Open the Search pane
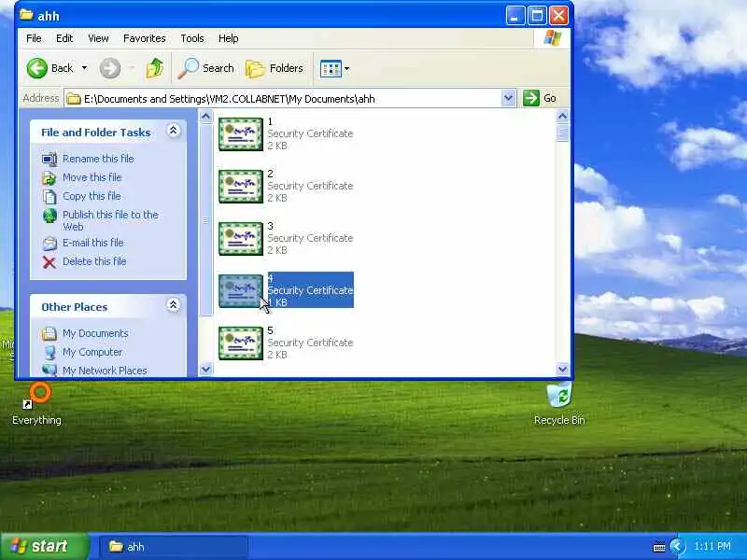 tap(205, 68)
